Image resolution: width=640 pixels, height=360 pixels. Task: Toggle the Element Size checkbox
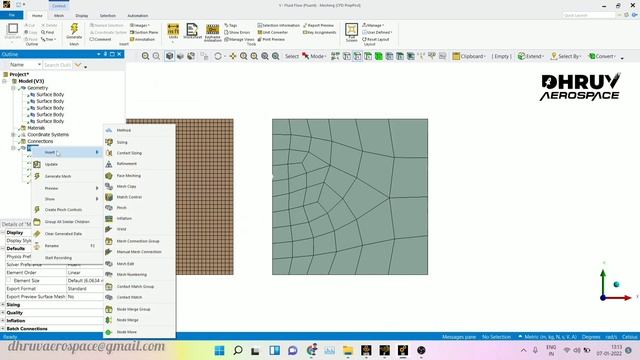[9, 280]
